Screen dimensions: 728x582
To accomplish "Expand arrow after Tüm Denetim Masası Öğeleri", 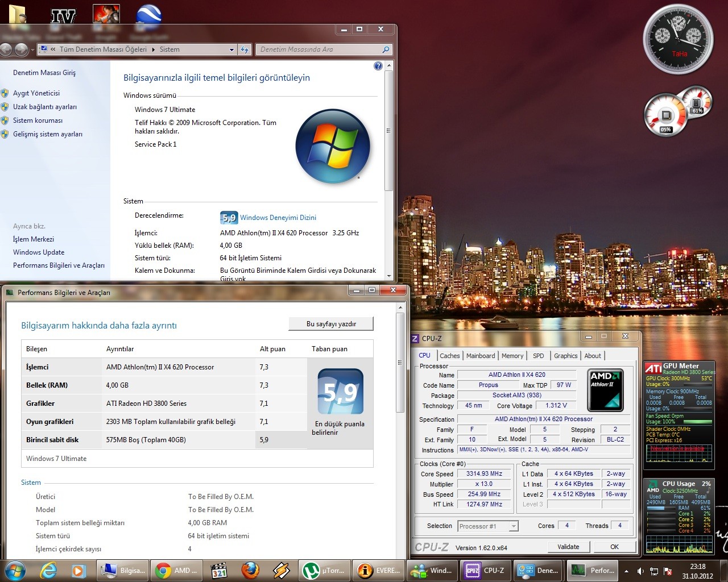I will [x=153, y=49].
